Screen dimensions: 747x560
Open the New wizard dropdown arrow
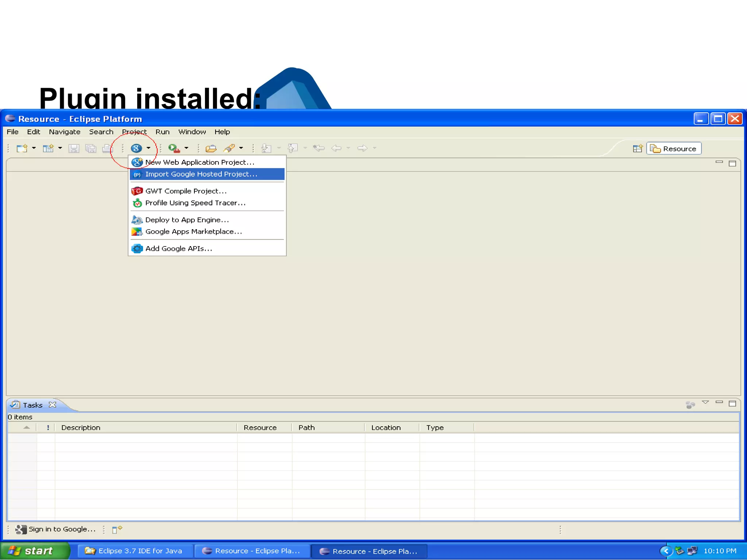[34, 148]
